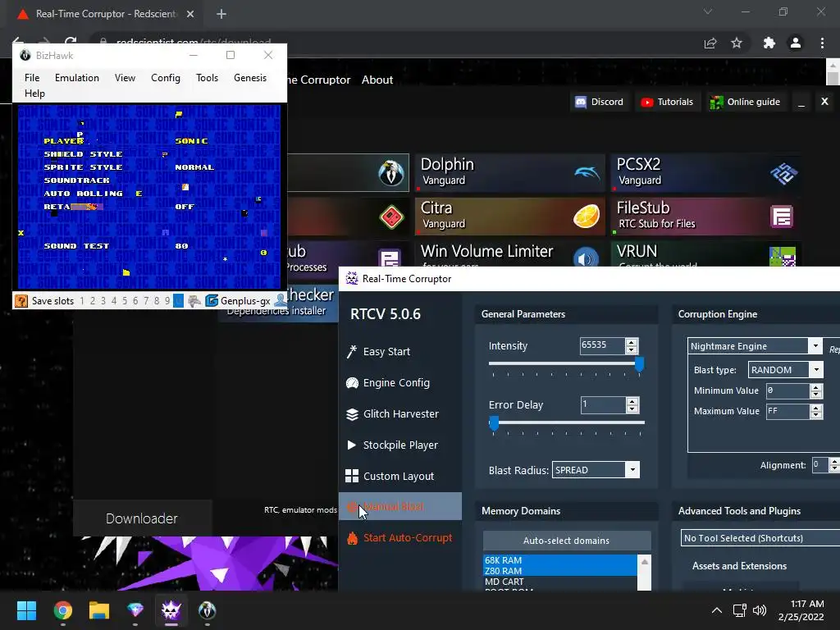Click FileStub document icon
Screen dimensions: 840x630
pyautogui.click(x=782, y=217)
